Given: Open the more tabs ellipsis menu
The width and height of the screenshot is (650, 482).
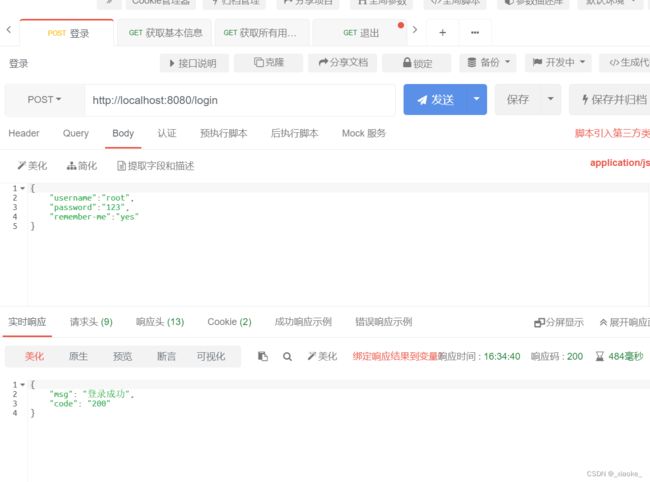Looking at the screenshot, I should [475, 32].
